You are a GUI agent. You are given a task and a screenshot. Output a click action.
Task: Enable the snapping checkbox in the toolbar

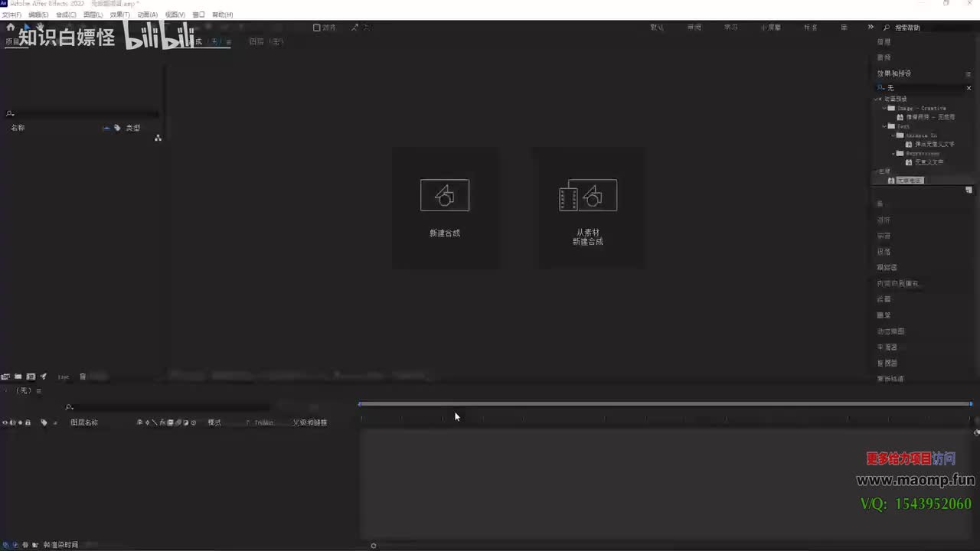(x=317, y=28)
